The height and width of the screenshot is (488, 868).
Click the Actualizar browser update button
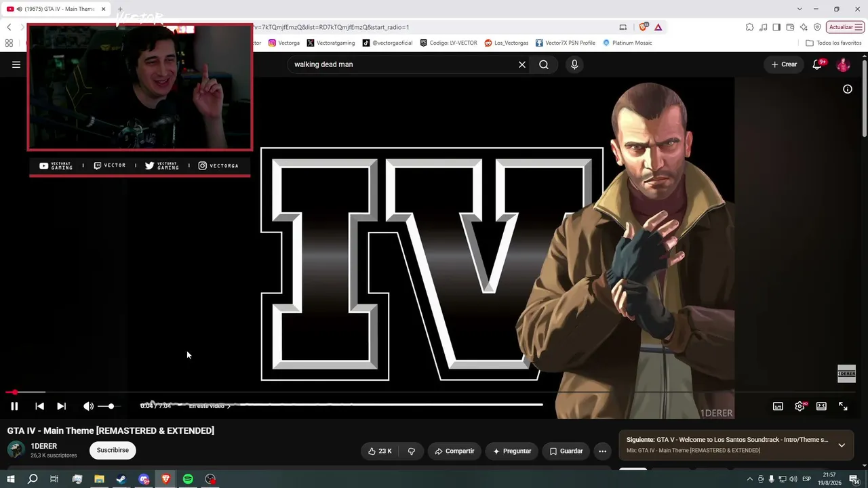click(845, 27)
